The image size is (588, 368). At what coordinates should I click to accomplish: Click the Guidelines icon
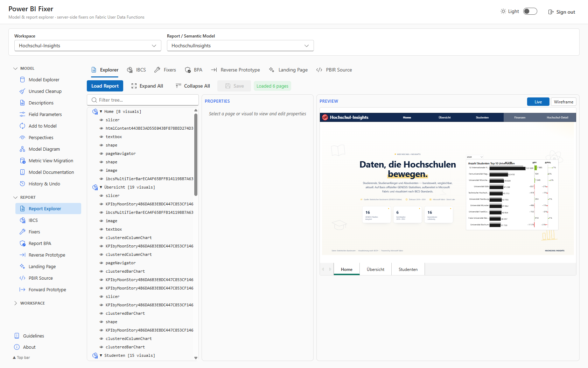[17, 336]
